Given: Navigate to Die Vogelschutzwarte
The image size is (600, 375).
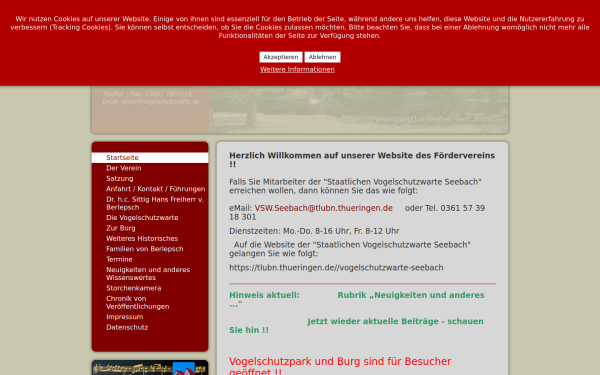Looking at the screenshot, I should coord(142,217).
